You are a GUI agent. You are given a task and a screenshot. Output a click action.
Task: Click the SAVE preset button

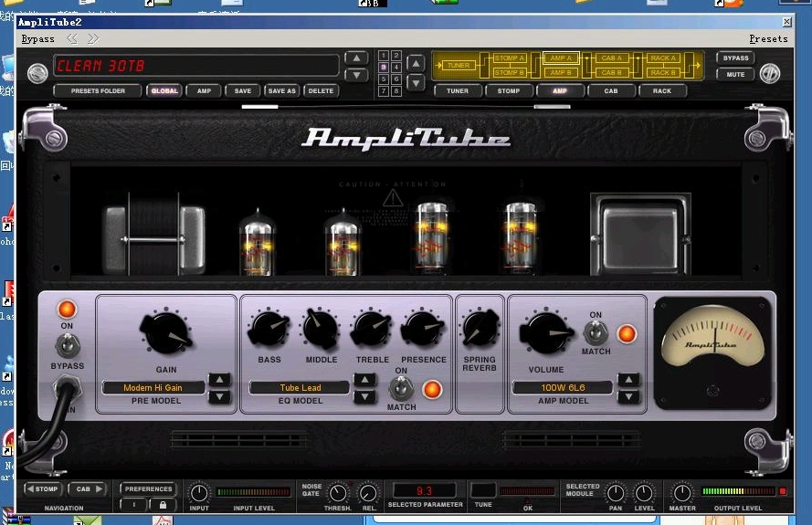click(x=243, y=90)
